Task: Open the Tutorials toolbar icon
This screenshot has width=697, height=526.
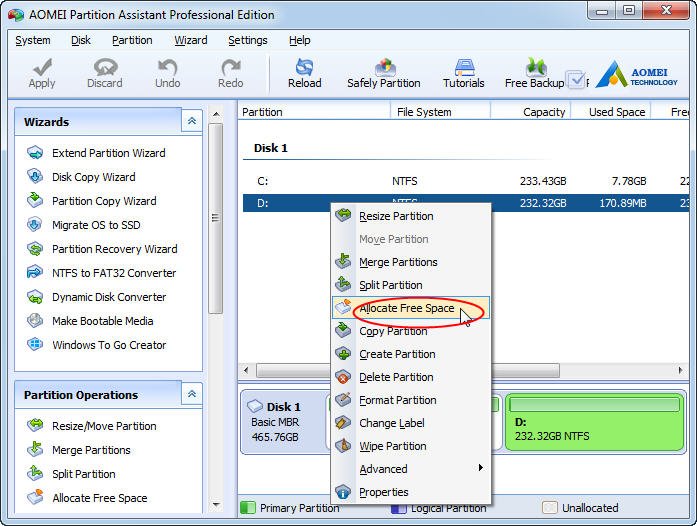Action: 464,67
